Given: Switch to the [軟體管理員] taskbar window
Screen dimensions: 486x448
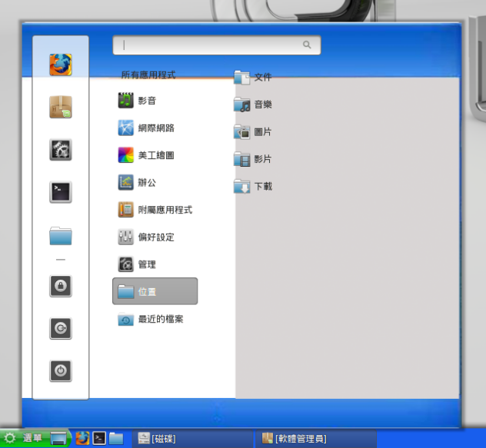Looking at the screenshot, I should click(x=316, y=439).
